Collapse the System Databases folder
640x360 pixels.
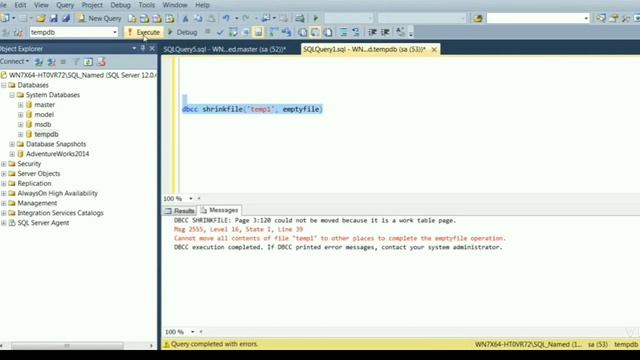coord(12,95)
